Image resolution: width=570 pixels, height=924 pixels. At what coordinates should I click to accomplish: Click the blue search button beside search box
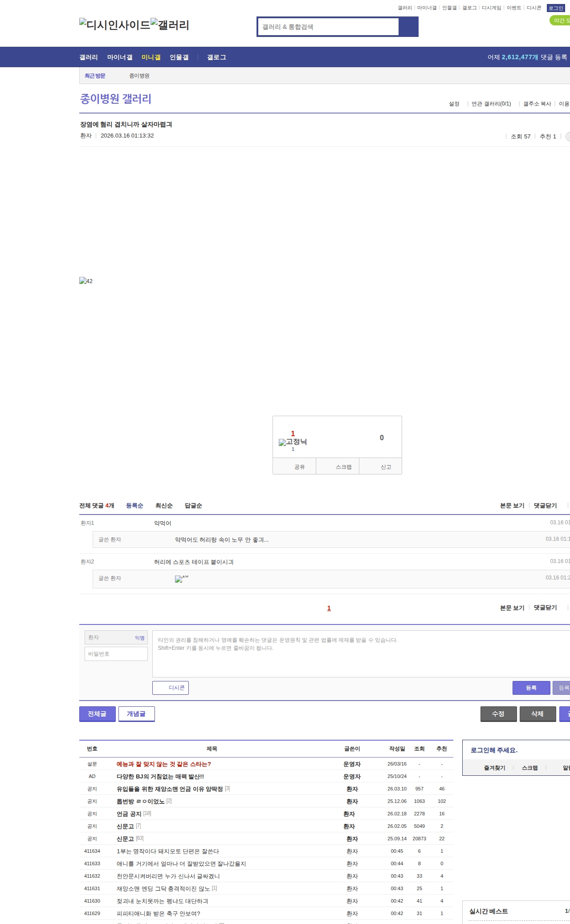pos(408,27)
